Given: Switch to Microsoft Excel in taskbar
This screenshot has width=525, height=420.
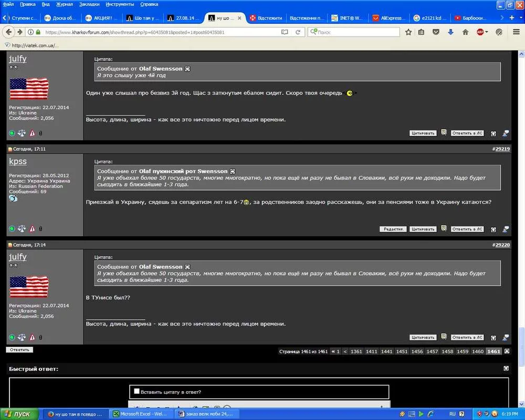Looking at the screenshot, I should 141,414.
